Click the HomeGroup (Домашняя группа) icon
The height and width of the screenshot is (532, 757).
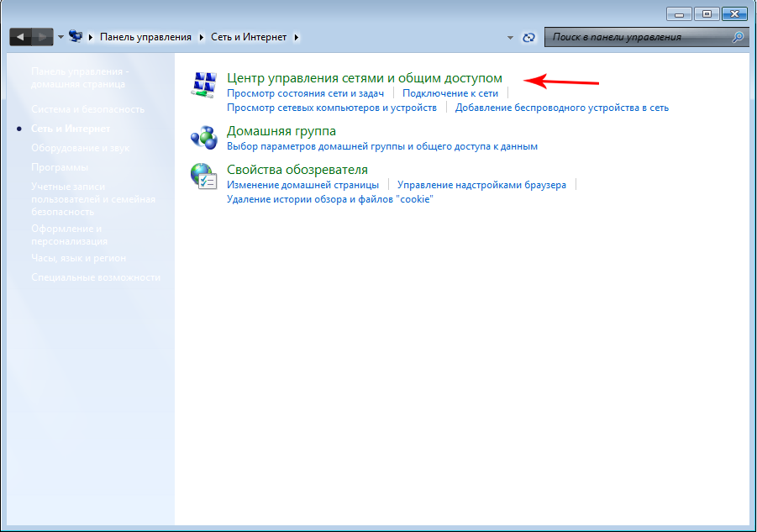point(204,136)
